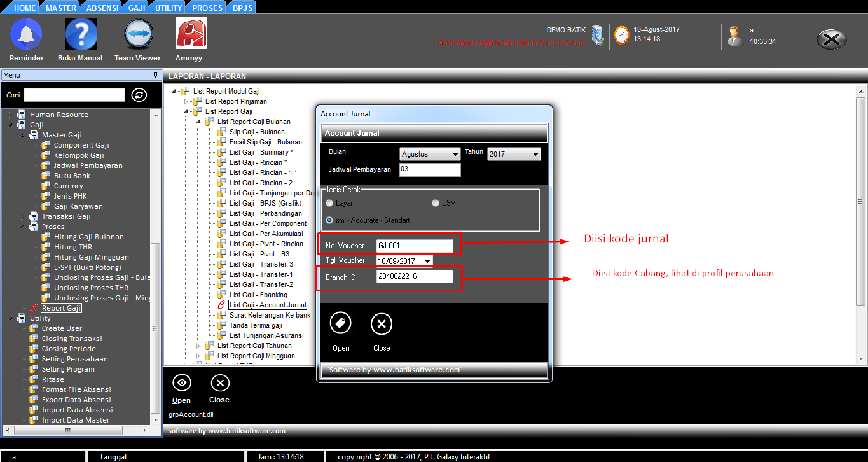The image size is (868, 462).
Task: Click the No. Voucher input field
Action: [x=414, y=246]
